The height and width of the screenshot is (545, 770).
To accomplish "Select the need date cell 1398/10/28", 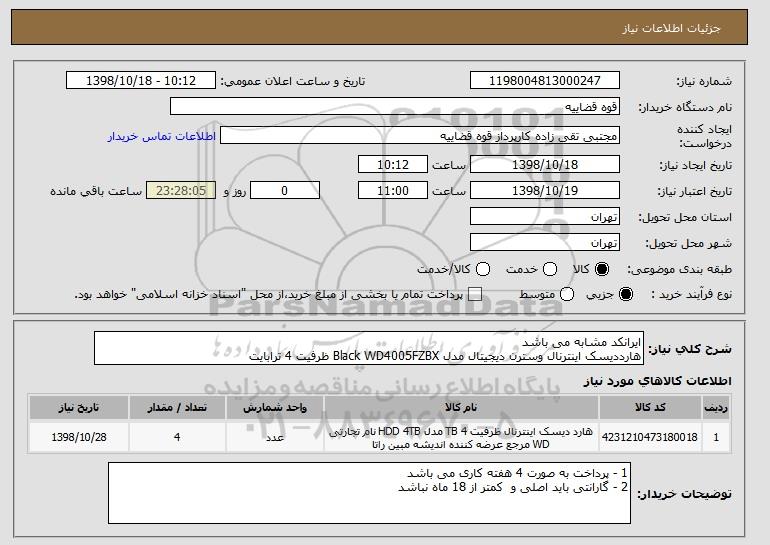I will tap(79, 437).
